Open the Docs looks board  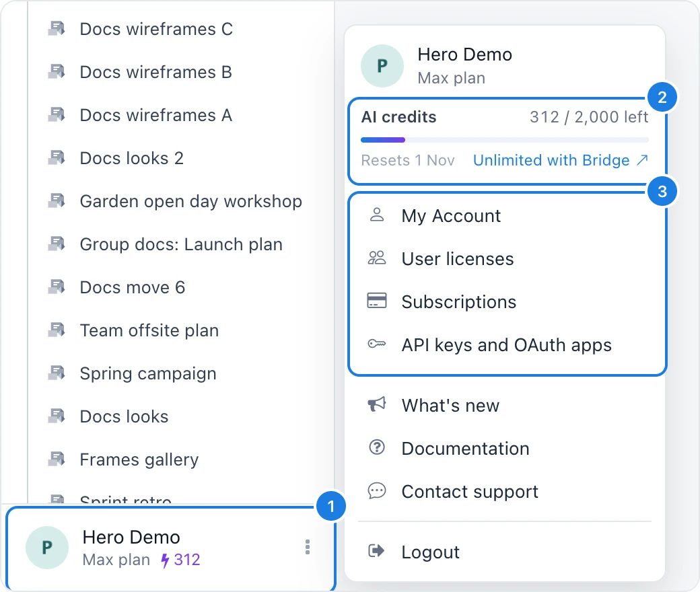(124, 416)
